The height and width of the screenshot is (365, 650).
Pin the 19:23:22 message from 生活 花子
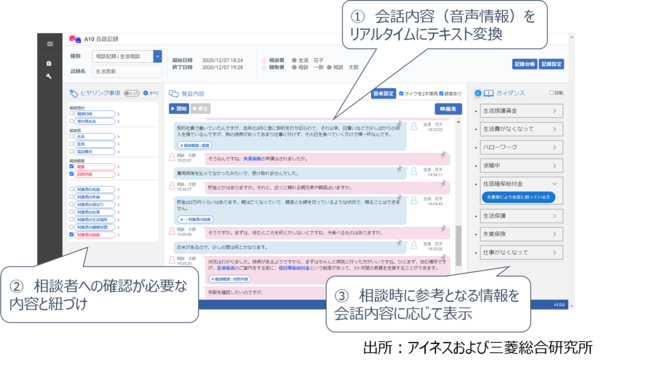tap(400, 124)
